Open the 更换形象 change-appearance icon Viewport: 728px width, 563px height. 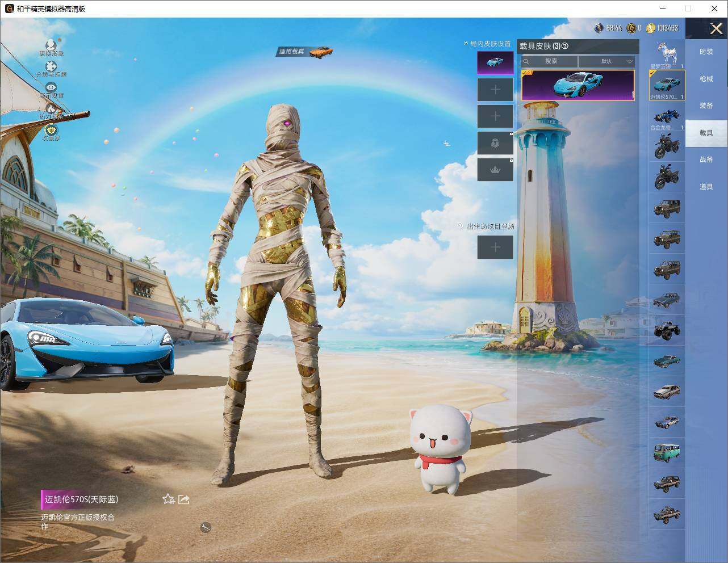coord(51,45)
